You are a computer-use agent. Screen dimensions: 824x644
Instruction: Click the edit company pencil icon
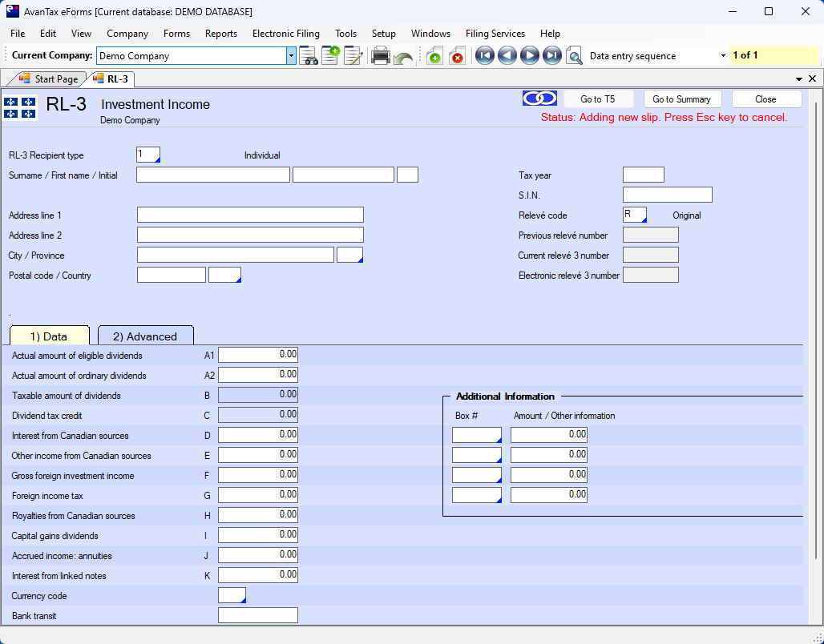click(353, 56)
